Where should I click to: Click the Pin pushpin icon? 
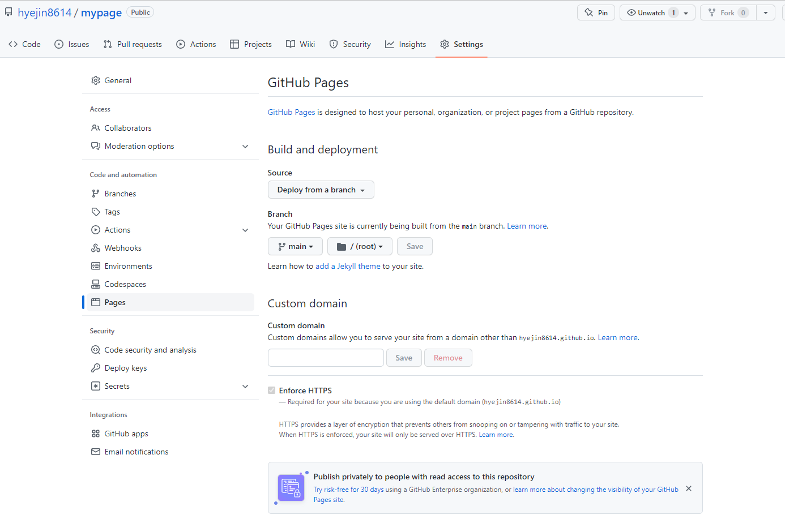click(x=589, y=12)
